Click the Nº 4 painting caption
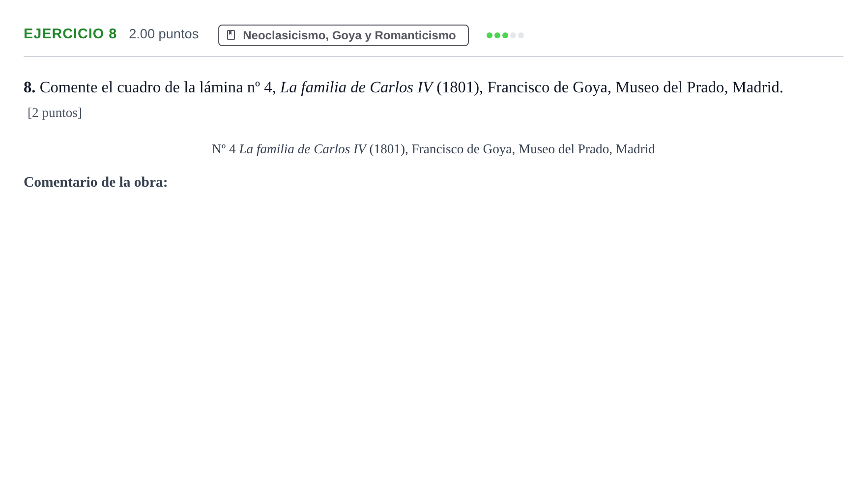Image resolution: width=867 pixels, height=504 pixels. (433, 149)
